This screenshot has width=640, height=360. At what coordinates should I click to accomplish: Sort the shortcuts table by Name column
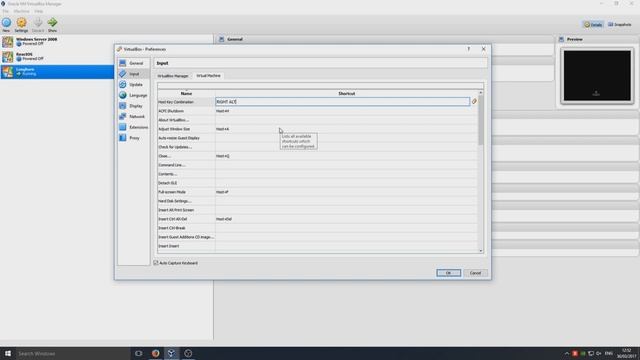click(186, 93)
